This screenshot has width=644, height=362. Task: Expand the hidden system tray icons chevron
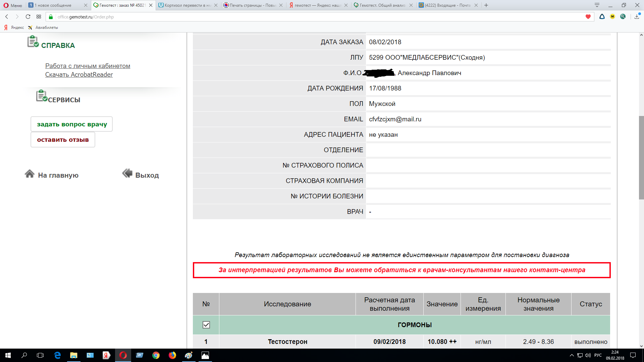[572, 355]
